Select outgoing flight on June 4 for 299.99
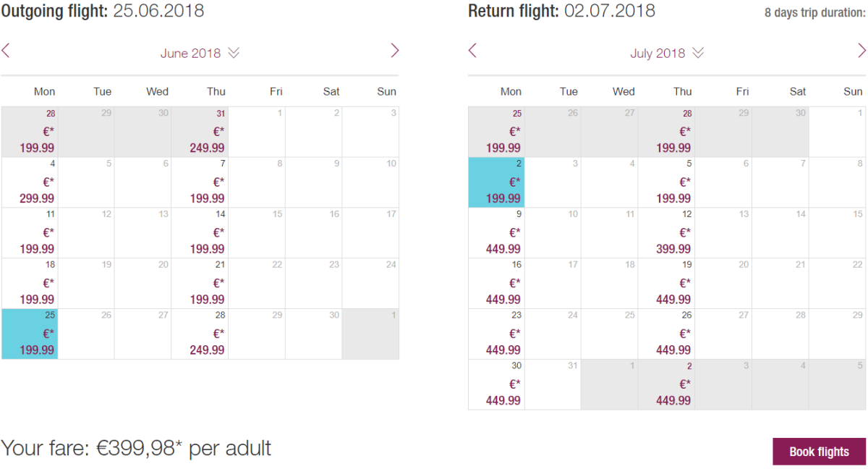Viewport: 868px width, 469px height. [30, 183]
